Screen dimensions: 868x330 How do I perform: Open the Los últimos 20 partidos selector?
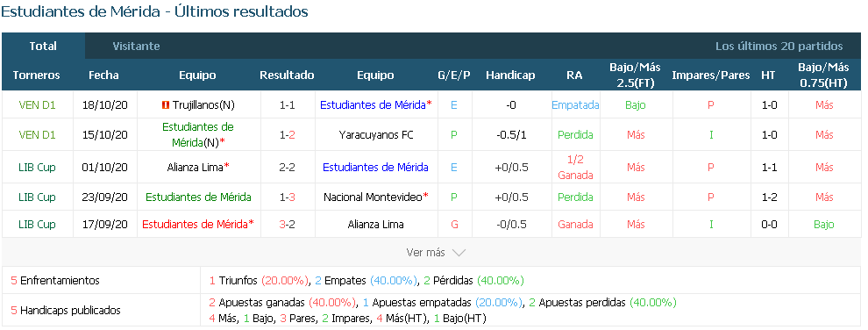779,46
